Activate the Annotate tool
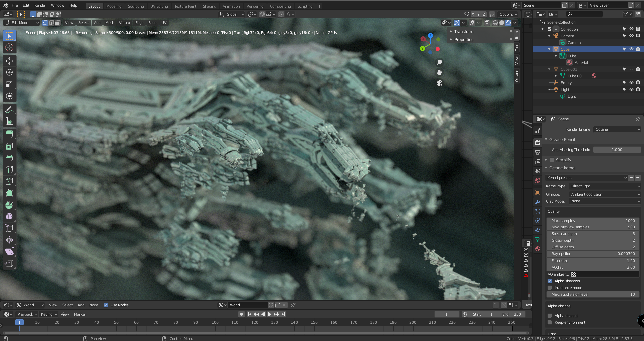 click(x=9, y=109)
